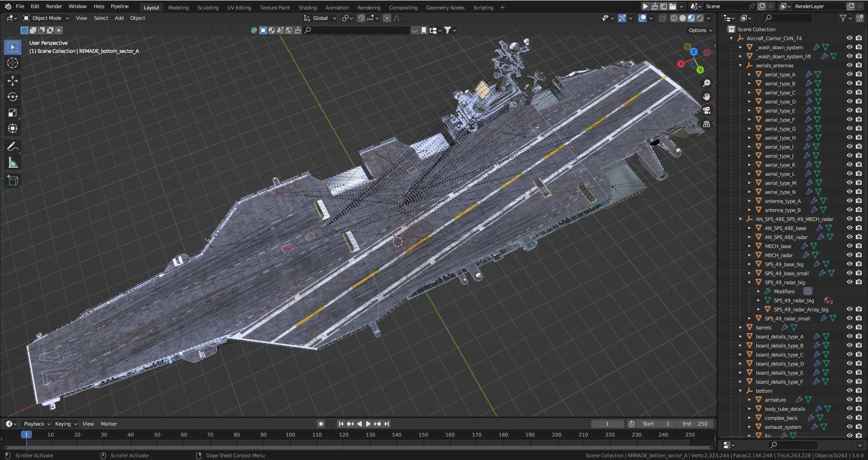Open the Pipeline menu
The image size is (868, 460).
point(119,6)
